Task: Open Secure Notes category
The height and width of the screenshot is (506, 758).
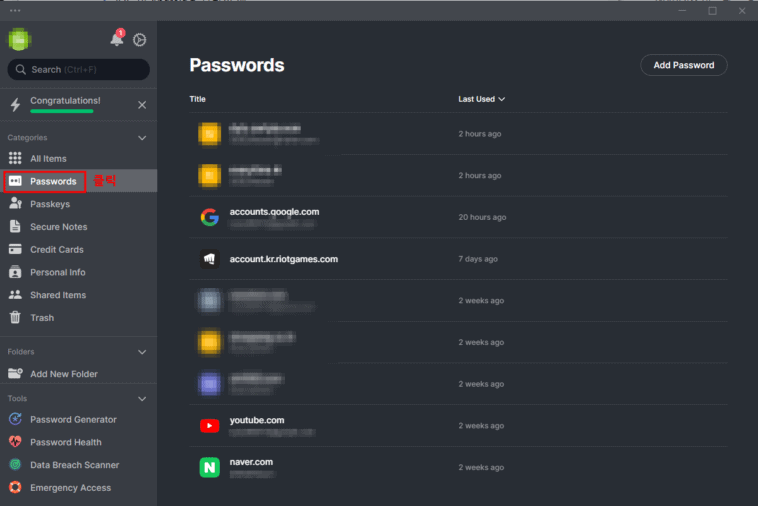Action: 58,227
